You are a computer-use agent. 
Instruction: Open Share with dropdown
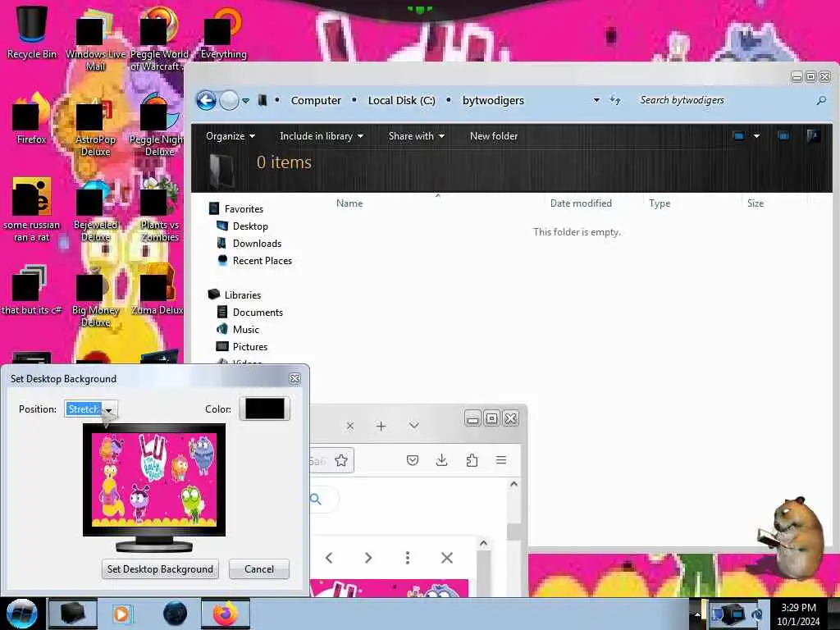pyautogui.click(x=416, y=136)
